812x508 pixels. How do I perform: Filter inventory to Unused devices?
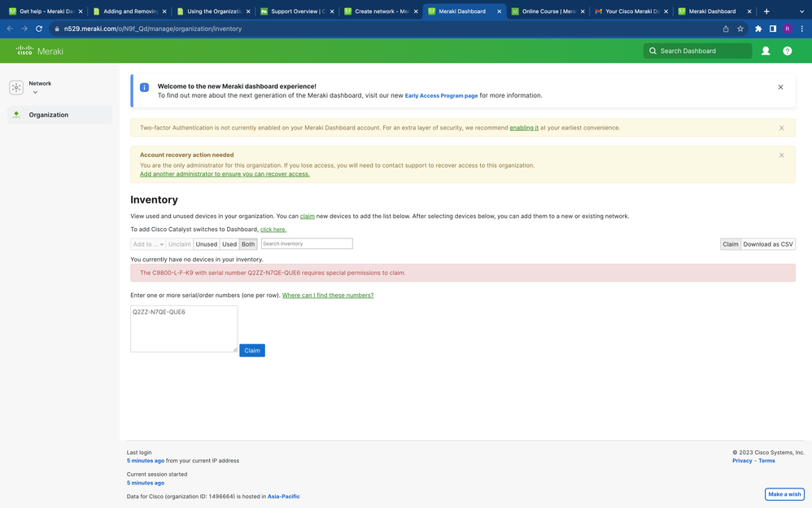[206, 244]
